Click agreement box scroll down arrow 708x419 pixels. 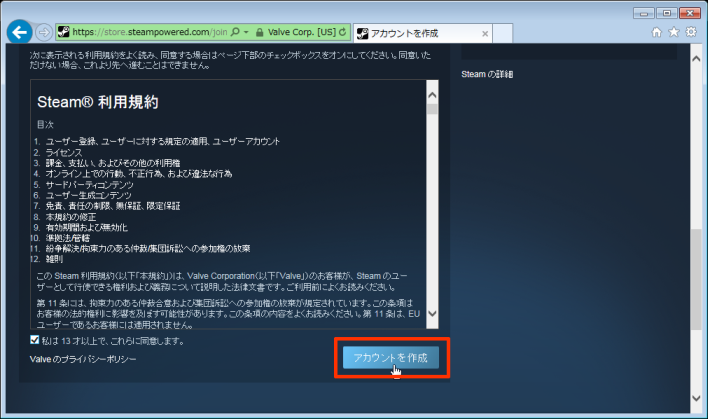(432, 313)
